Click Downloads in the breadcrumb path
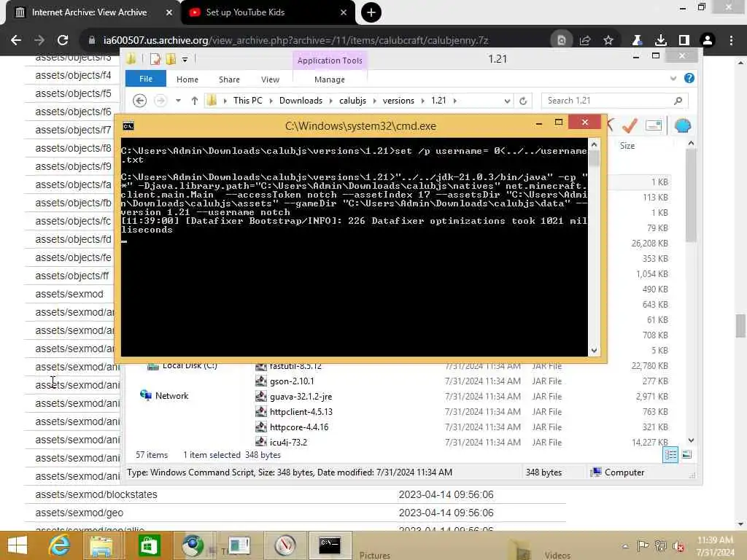The width and height of the screenshot is (747, 560). coord(301,101)
